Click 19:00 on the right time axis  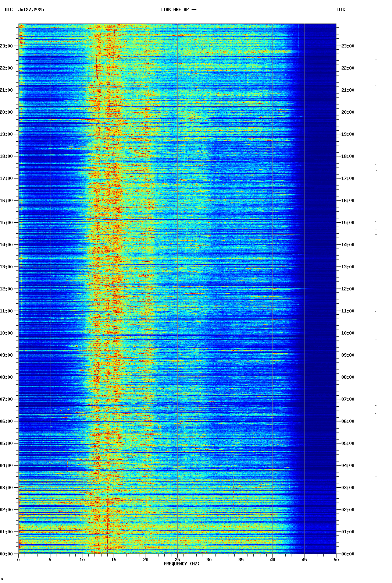348,134
